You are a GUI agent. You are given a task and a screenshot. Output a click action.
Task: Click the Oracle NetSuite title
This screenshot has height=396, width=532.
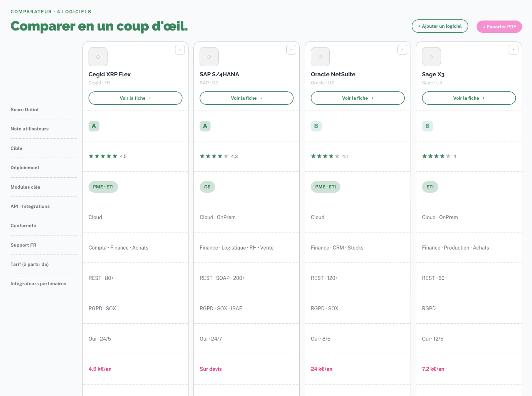pyautogui.click(x=333, y=74)
